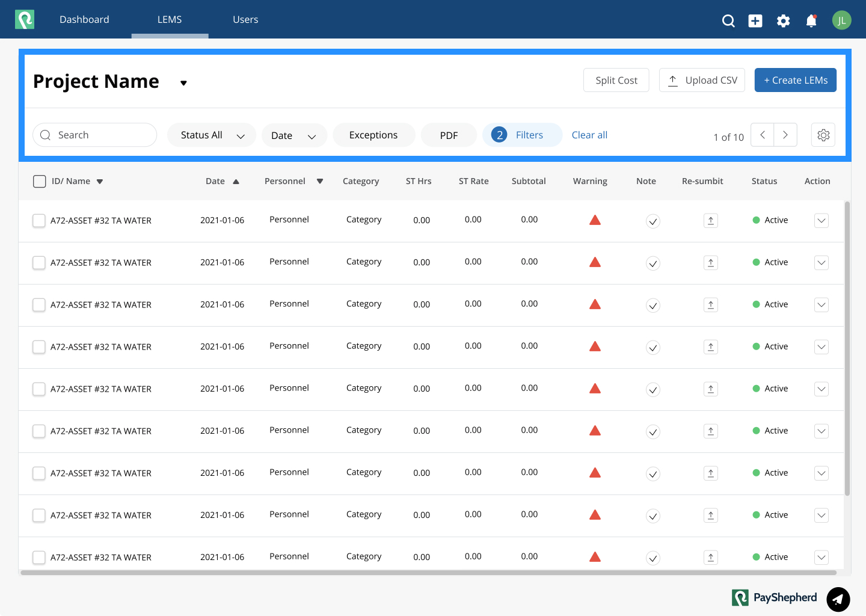
Task: Open the chat paper-plane button
Action: pos(838,599)
